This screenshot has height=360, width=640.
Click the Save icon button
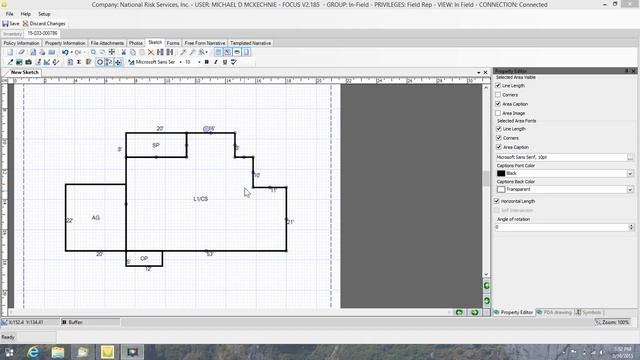click(x=11, y=24)
